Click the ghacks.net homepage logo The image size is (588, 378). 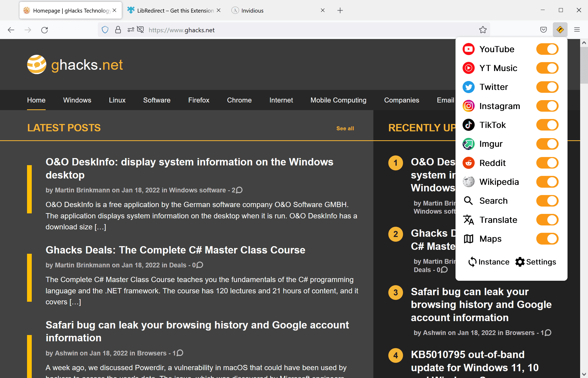75,65
